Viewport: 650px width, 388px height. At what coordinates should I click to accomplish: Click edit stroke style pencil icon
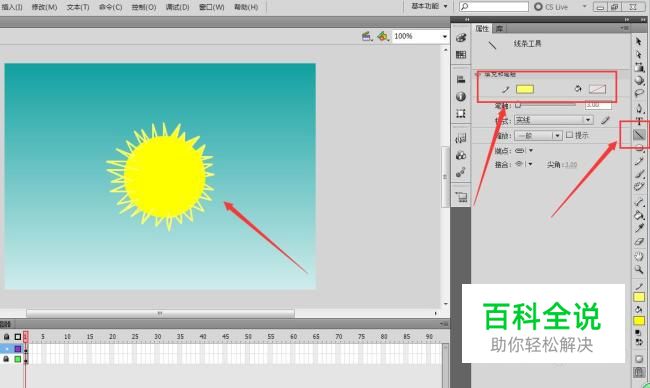[605, 120]
